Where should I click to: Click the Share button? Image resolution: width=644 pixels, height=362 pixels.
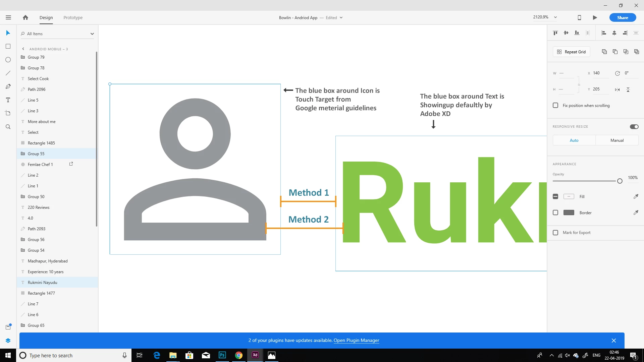[623, 18]
